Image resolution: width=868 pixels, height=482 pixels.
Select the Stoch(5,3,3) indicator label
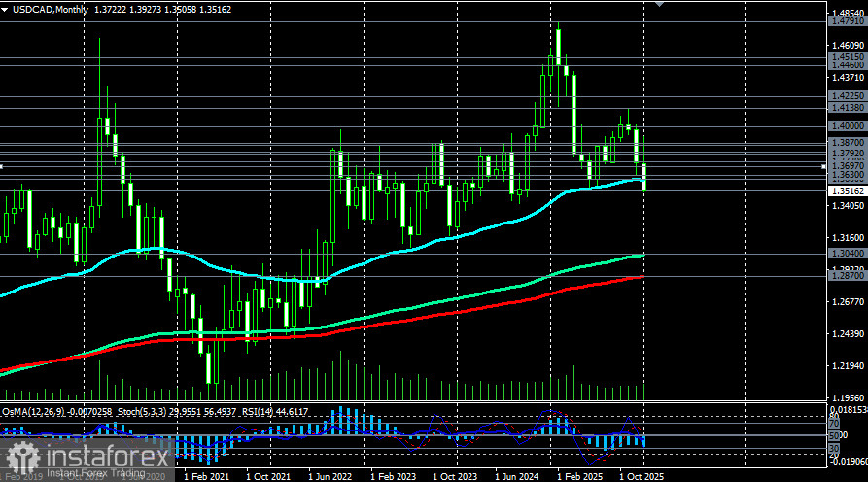(140, 413)
